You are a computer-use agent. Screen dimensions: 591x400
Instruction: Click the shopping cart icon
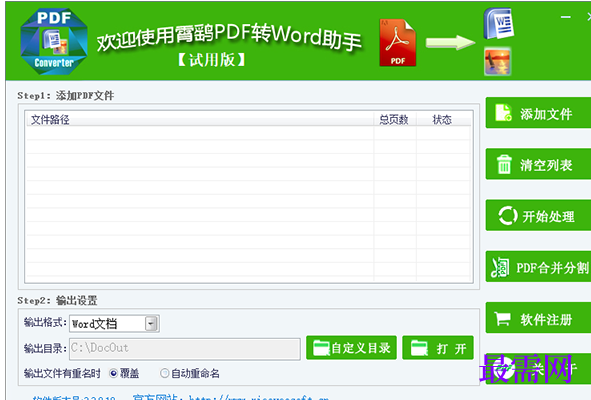(x=502, y=319)
